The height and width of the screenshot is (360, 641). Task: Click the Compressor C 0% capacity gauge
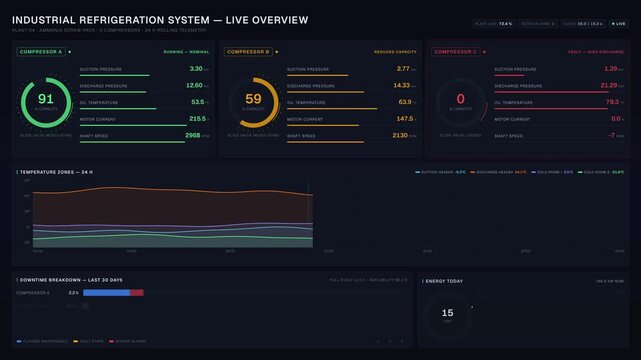coord(461,103)
